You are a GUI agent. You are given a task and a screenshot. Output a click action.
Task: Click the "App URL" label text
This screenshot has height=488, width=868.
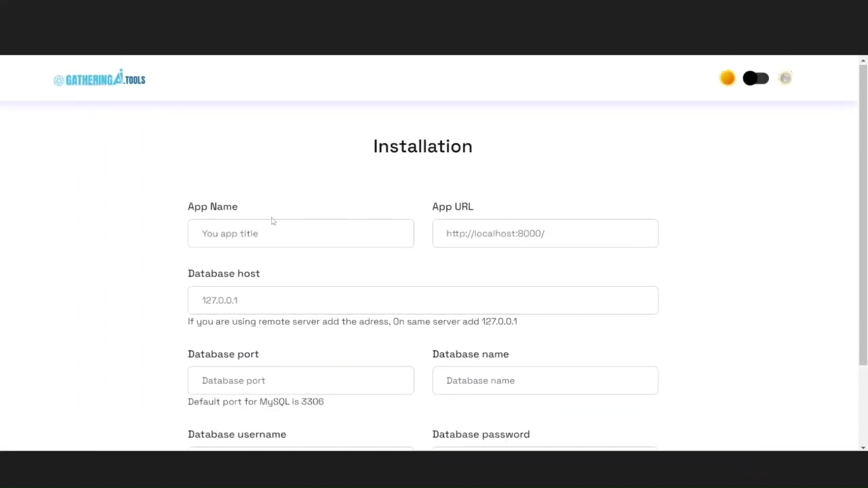(452, 207)
